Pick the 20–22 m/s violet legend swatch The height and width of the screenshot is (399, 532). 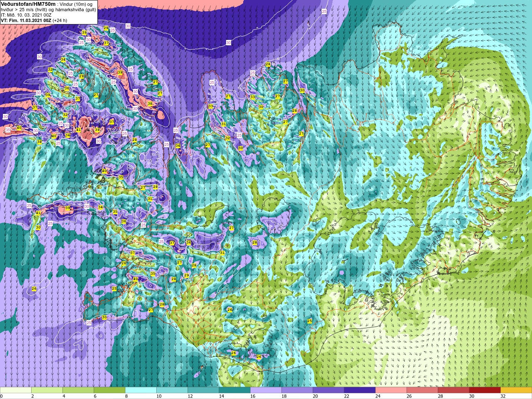pos(328,390)
